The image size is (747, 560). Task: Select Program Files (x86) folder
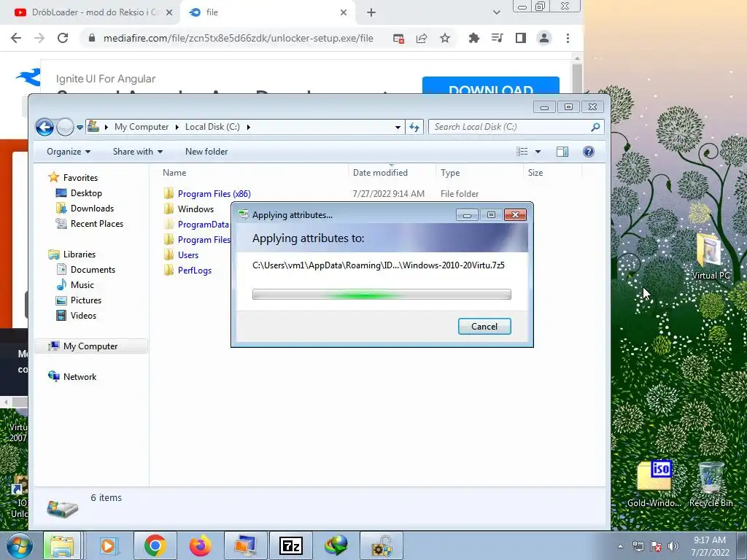[x=214, y=194]
